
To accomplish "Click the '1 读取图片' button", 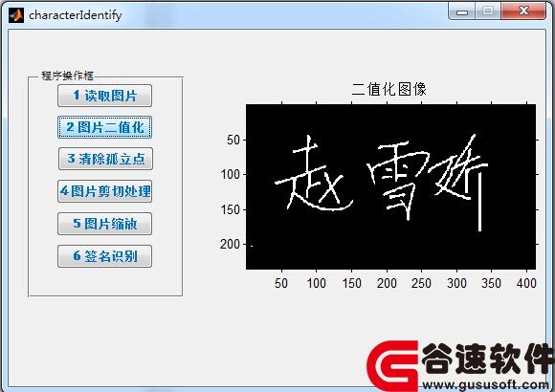I will (x=104, y=96).
